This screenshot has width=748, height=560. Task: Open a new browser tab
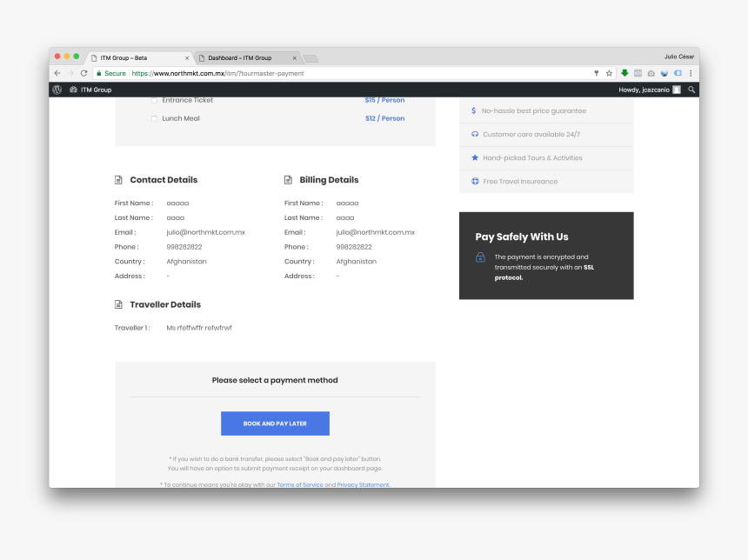(311, 58)
